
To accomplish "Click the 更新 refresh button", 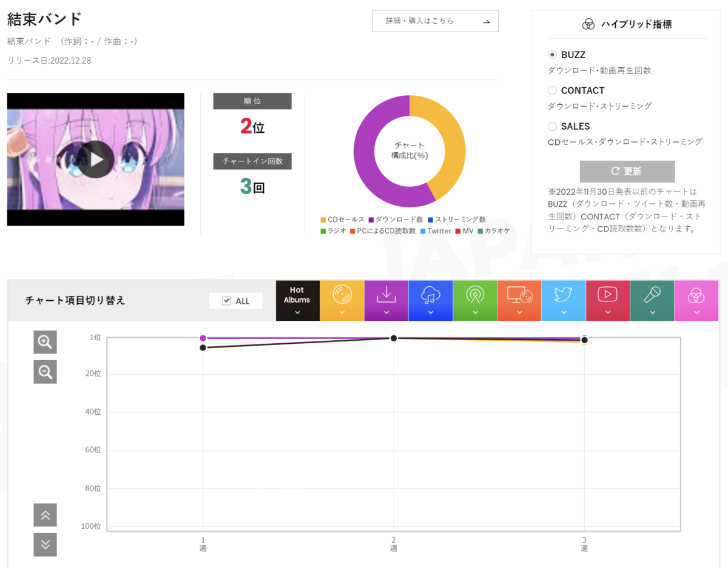I will [x=627, y=172].
